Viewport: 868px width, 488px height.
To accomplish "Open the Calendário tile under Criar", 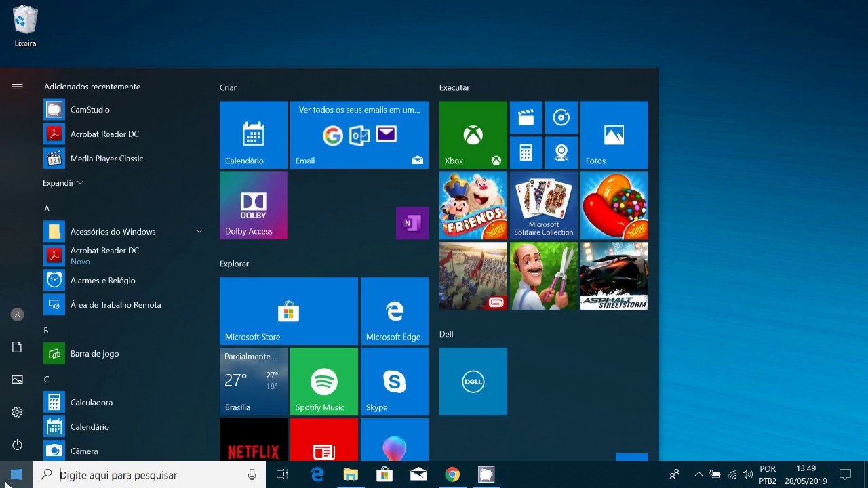I will (253, 135).
